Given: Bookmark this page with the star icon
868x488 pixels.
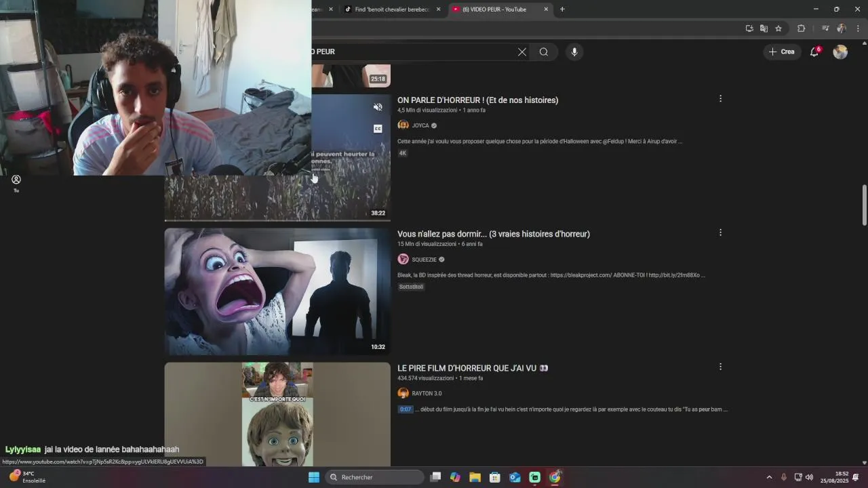Looking at the screenshot, I should point(778,28).
